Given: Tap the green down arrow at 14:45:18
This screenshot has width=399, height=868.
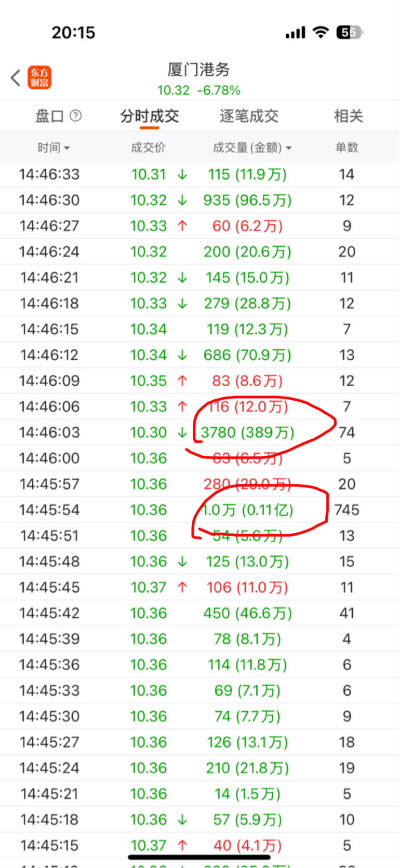Looking at the screenshot, I should pos(182,820).
